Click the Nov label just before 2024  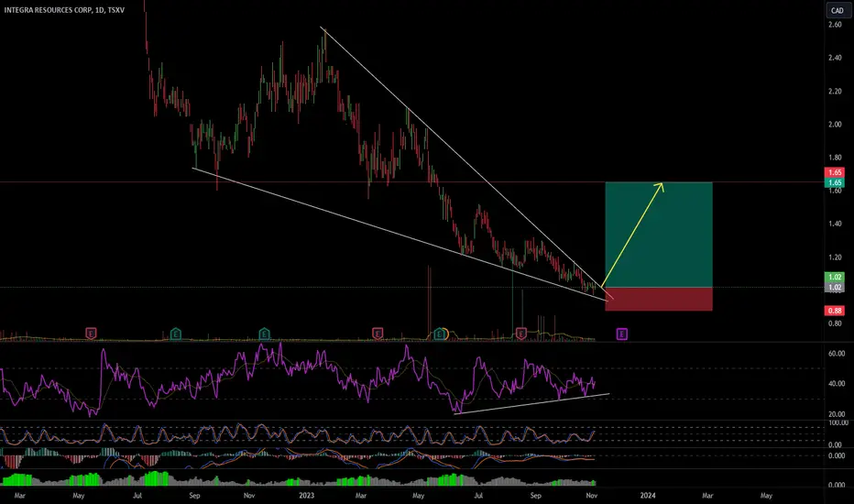click(x=592, y=495)
